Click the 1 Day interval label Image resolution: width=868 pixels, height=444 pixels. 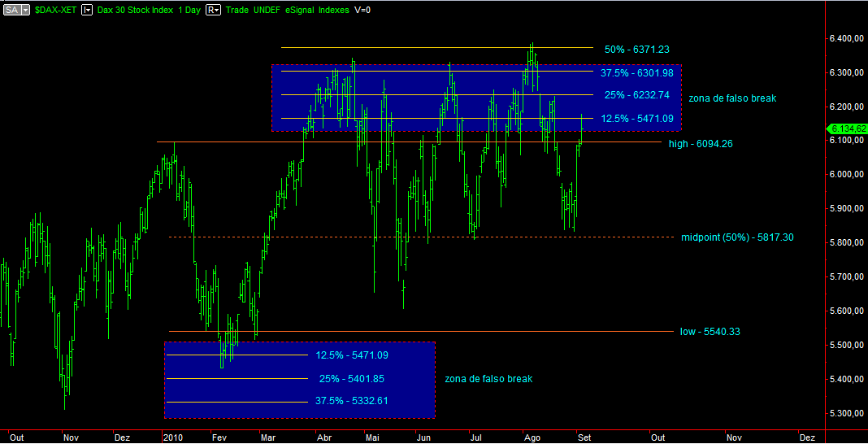tap(189, 10)
